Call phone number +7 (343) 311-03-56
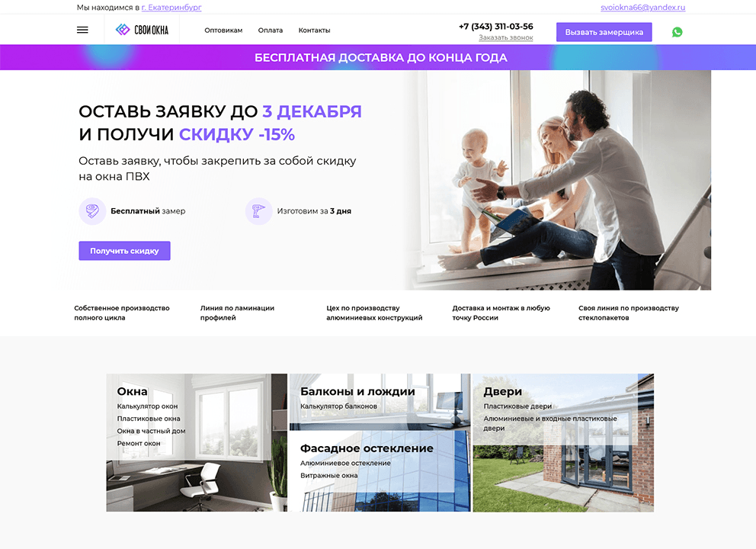Screen dimensions: 756x549 click(x=495, y=26)
